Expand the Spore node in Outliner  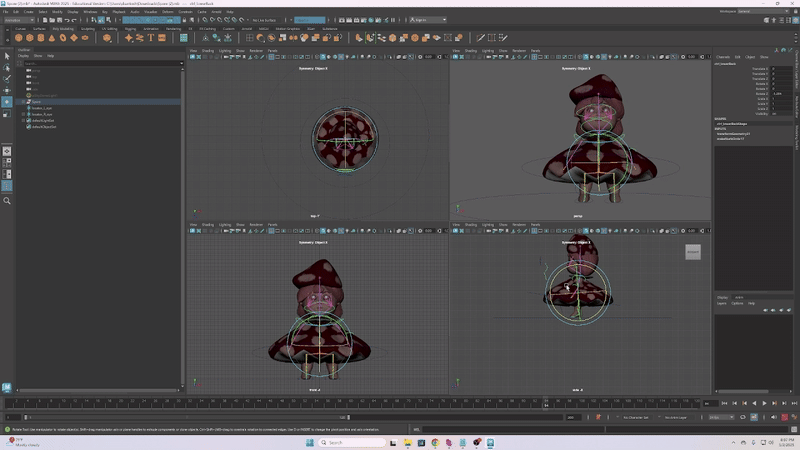(24, 102)
